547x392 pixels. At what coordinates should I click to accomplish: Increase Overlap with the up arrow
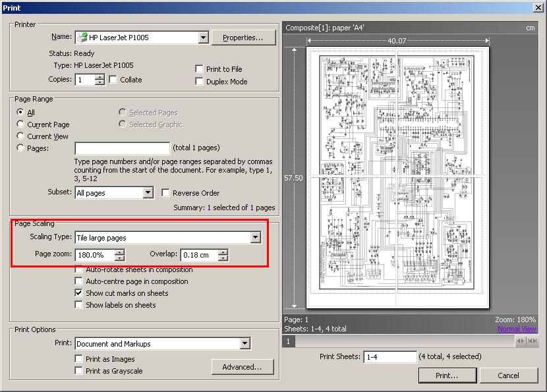pyautogui.click(x=223, y=252)
